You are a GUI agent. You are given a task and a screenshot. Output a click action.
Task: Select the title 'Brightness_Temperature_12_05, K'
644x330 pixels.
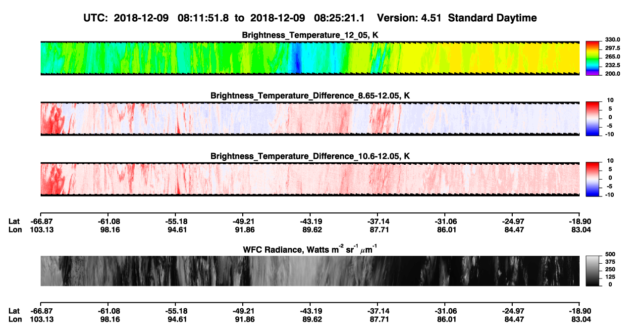310,35
